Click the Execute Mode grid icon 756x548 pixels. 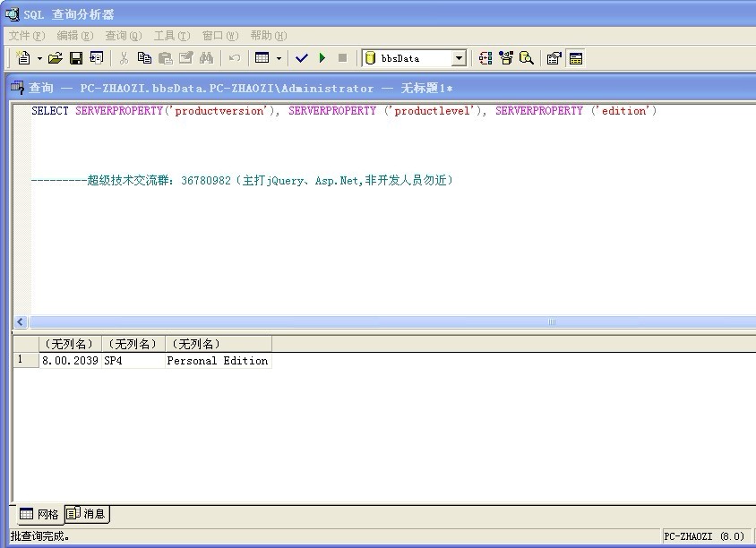[x=262, y=58]
